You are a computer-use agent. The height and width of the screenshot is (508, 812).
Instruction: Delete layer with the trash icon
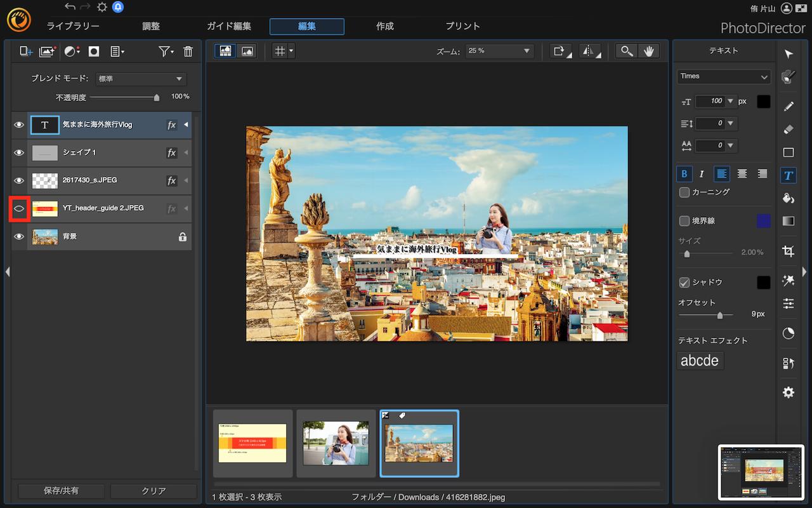[188, 51]
